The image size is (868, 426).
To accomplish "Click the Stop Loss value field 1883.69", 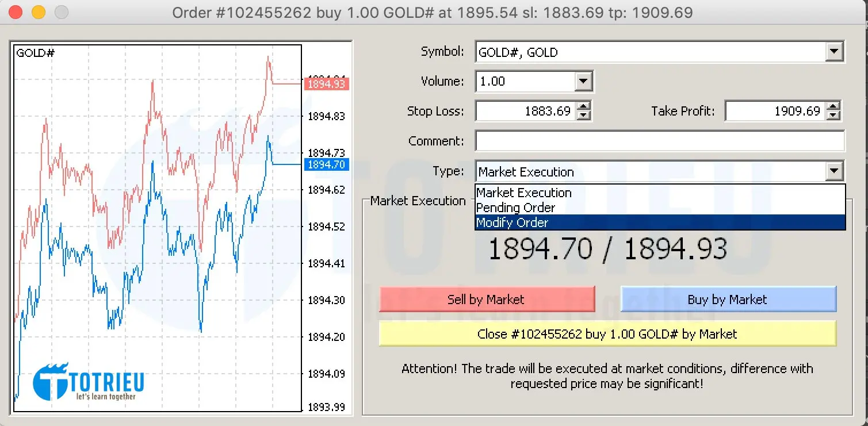I will [x=525, y=112].
